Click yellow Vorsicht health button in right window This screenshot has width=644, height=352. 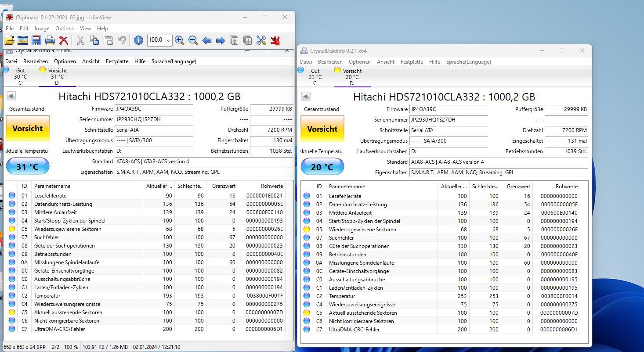(x=322, y=129)
